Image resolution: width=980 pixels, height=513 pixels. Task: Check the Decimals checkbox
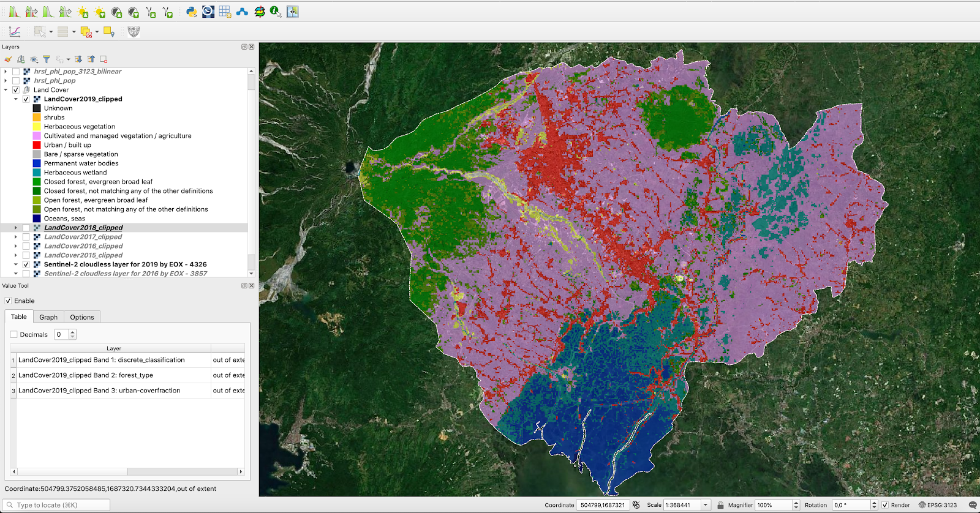tap(14, 335)
